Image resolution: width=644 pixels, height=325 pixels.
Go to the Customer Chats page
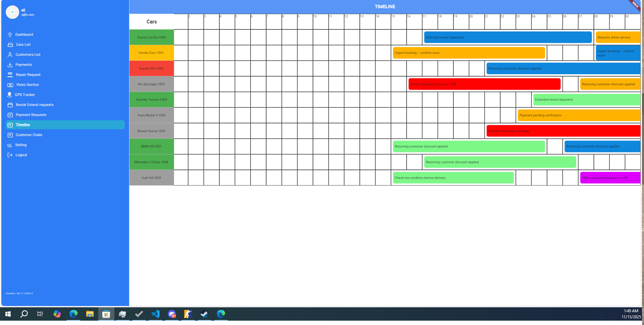click(x=29, y=135)
